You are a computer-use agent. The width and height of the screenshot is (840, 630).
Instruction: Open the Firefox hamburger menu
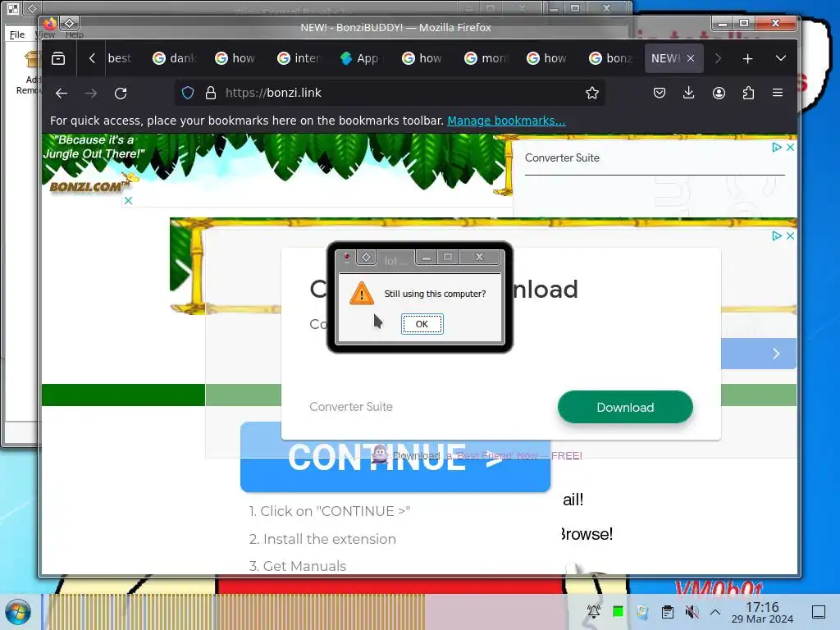778,93
